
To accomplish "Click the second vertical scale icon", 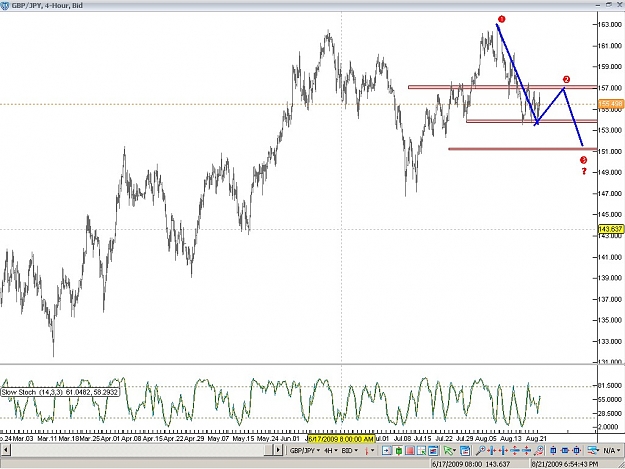I will coord(526,450).
